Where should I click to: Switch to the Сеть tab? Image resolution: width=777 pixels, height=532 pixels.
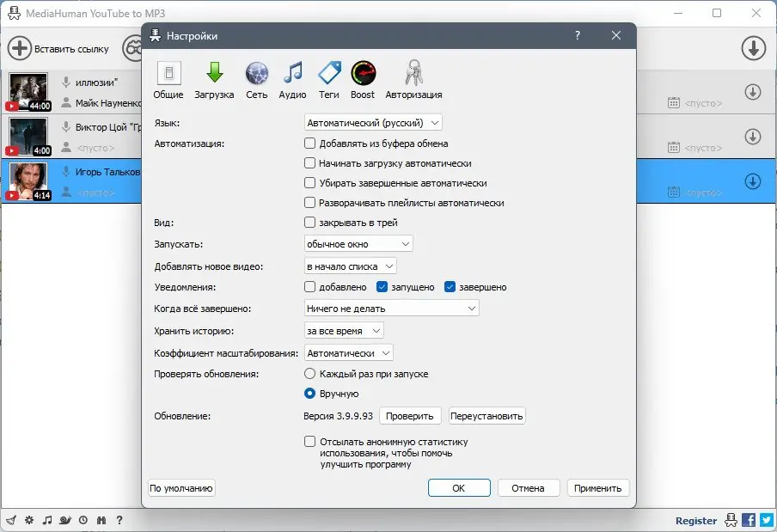(x=257, y=80)
